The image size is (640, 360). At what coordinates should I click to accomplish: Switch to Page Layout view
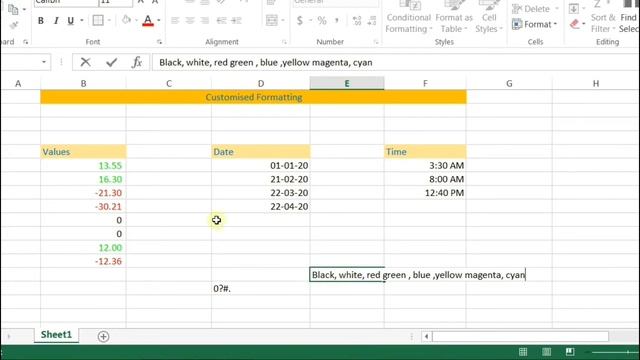[x=547, y=352]
